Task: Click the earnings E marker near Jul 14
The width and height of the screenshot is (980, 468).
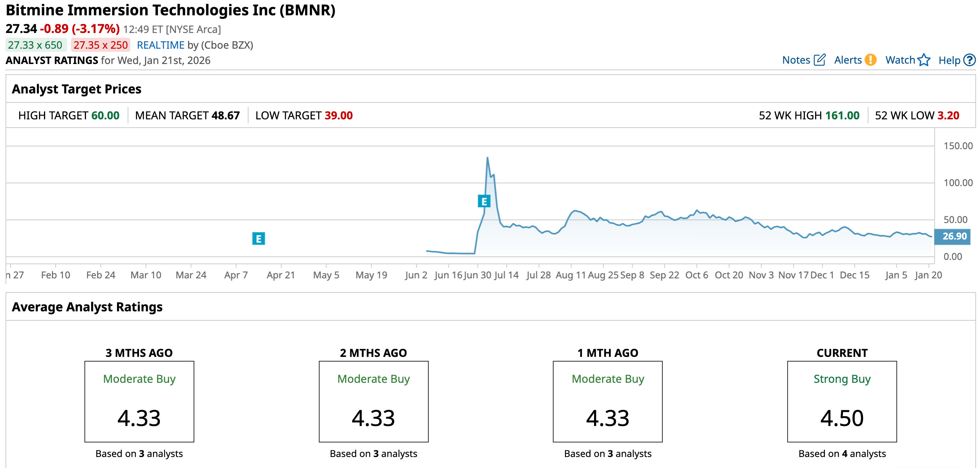Action: point(484,201)
